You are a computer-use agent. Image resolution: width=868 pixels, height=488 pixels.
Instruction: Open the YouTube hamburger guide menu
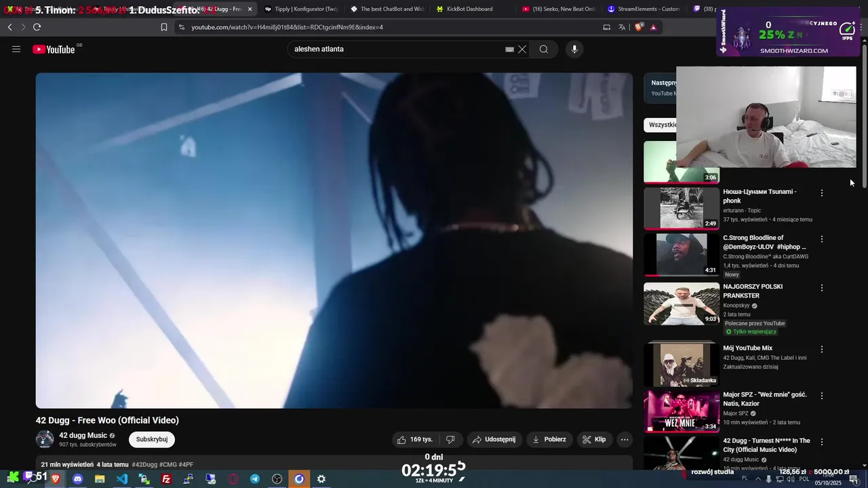tap(16, 49)
